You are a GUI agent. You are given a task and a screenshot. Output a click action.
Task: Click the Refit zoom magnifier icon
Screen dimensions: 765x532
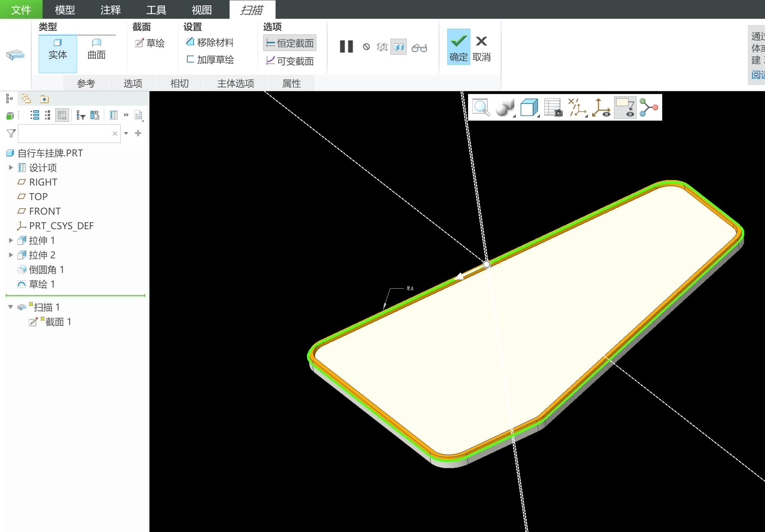(x=481, y=107)
